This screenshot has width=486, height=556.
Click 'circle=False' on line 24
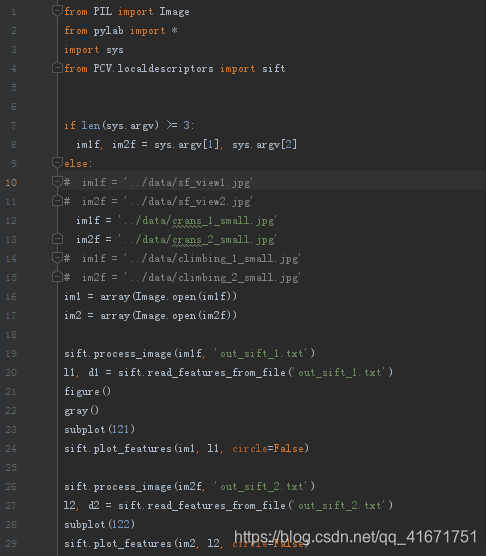pos(268,449)
